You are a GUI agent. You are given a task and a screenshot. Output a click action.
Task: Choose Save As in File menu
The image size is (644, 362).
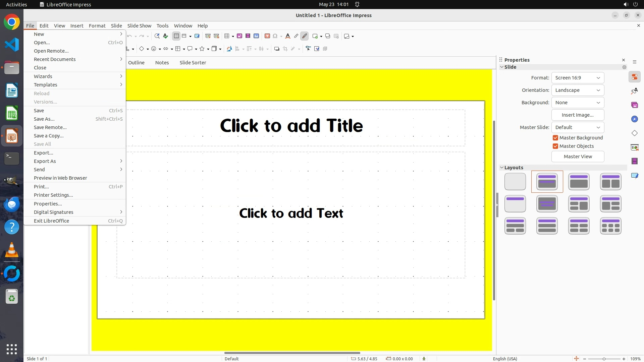tap(44, 119)
